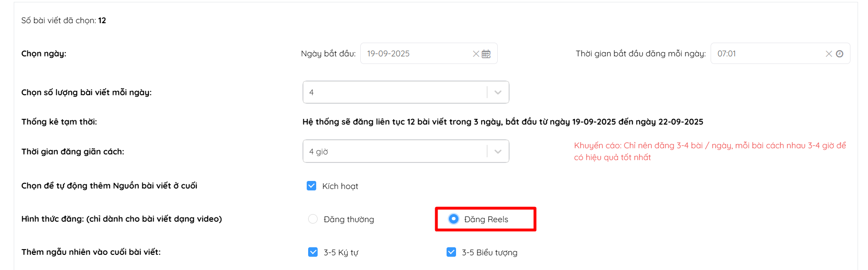Open the 'Chọn số lượng bài viết mỗi ngày' combo box
This screenshot has width=868, height=270.
393,92
